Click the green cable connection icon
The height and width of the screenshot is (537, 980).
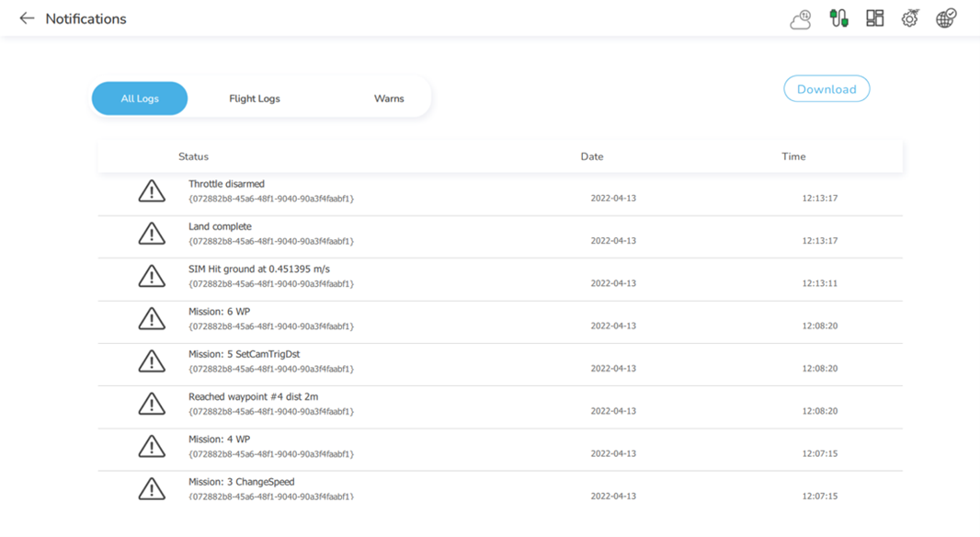point(838,18)
